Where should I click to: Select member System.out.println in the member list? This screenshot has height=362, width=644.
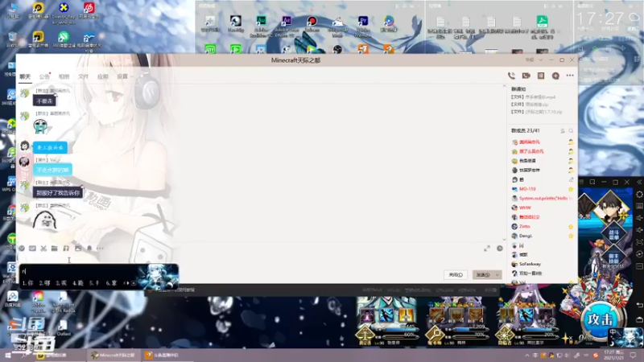click(543, 198)
